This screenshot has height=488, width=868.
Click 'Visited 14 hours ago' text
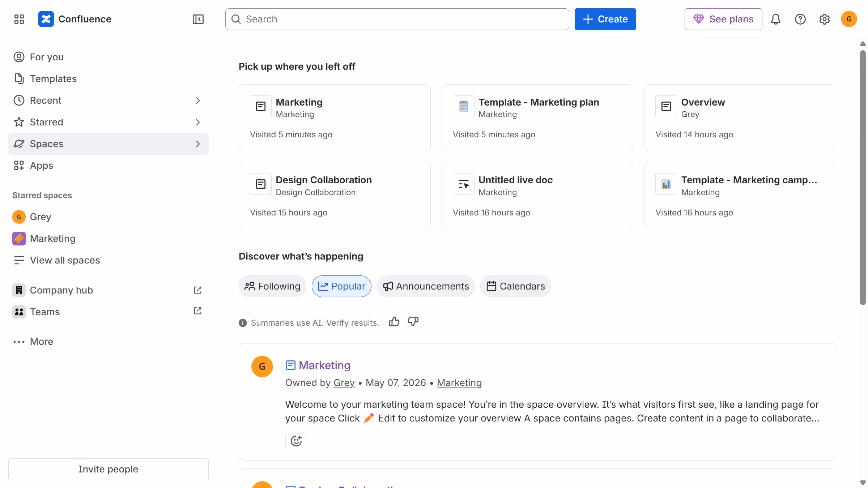[694, 134]
